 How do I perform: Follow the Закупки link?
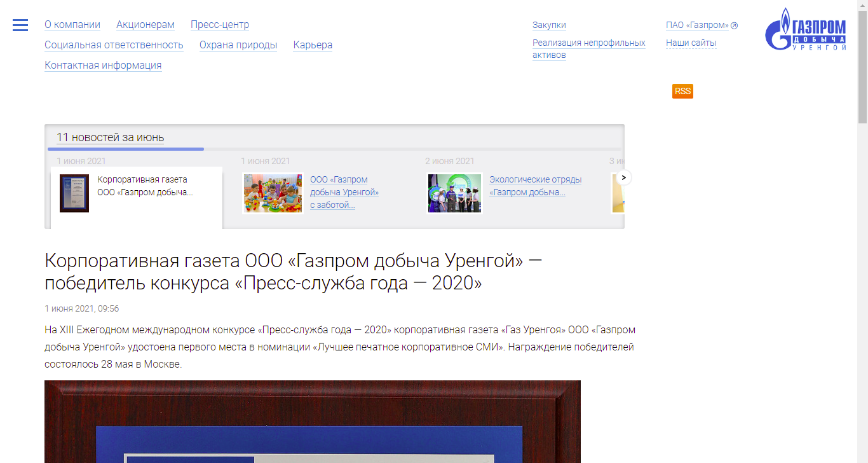click(x=549, y=25)
